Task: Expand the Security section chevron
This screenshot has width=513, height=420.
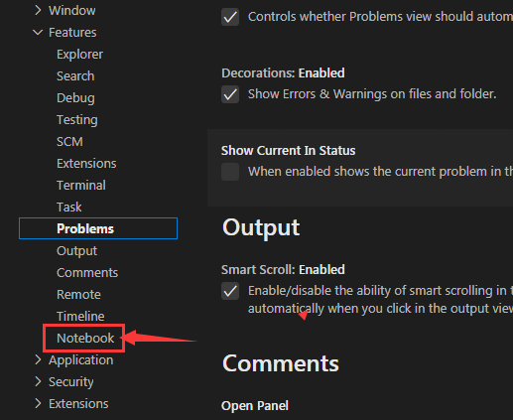Action: 38,382
